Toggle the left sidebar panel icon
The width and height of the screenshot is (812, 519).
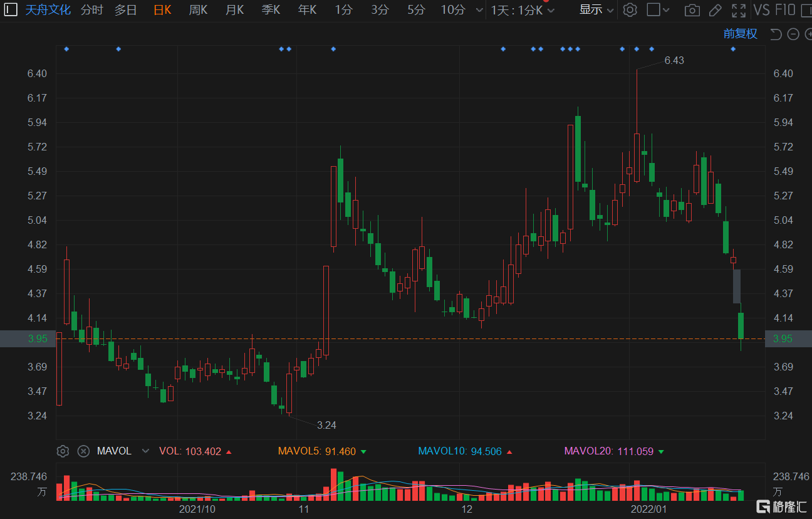(11, 9)
